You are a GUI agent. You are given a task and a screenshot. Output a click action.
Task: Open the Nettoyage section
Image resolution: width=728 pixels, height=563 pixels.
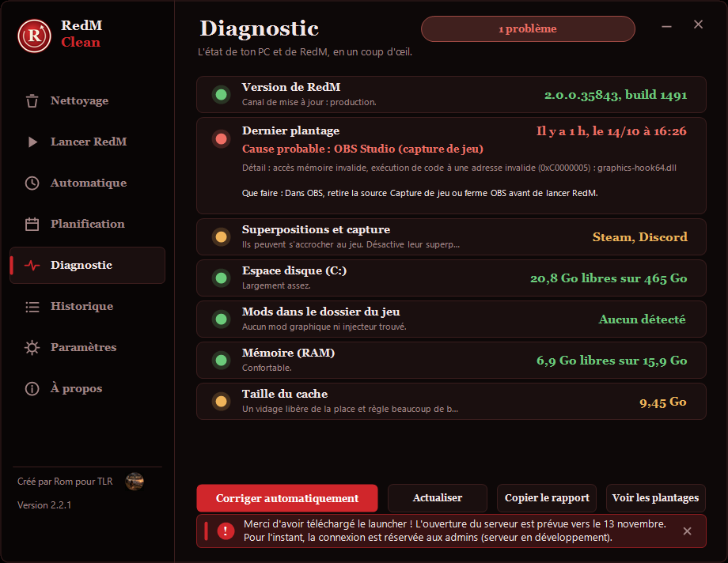(x=87, y=100)
